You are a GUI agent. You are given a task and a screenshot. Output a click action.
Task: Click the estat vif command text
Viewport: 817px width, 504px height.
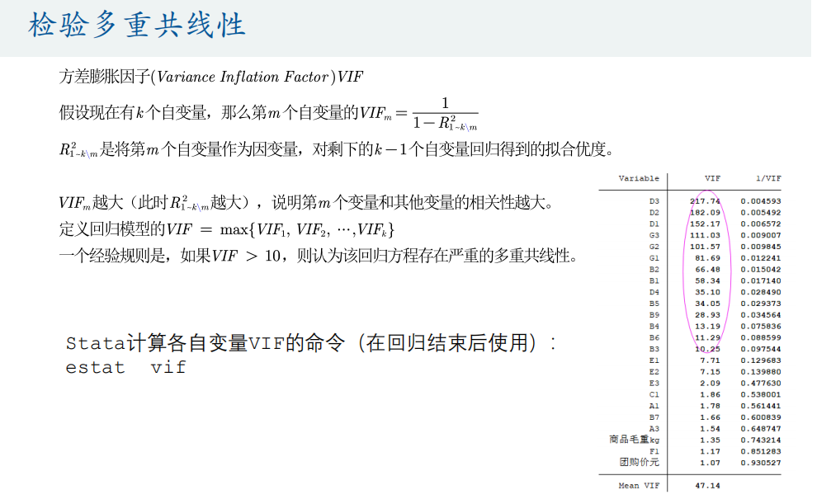point(126,368)
